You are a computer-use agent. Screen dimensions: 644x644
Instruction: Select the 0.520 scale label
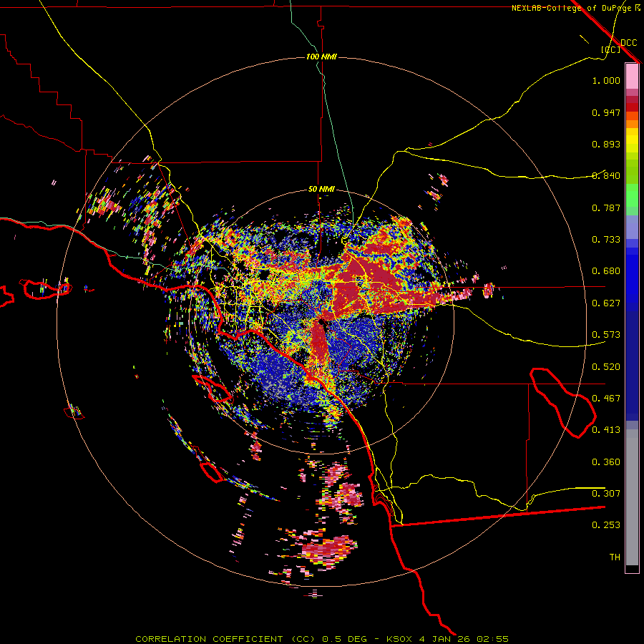click(x=606, y=367)
